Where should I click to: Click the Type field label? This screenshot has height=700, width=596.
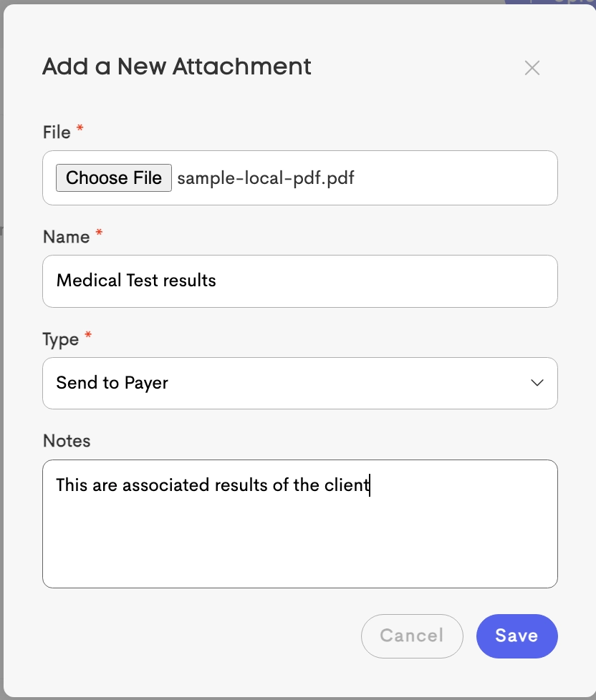[x=60, y=339]
